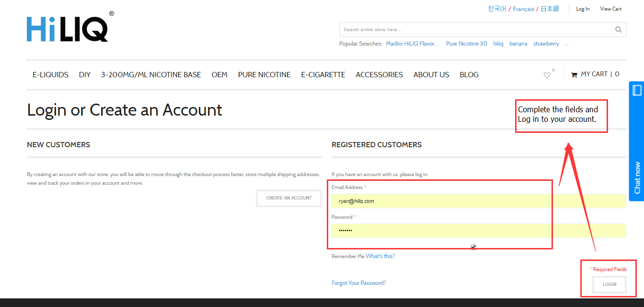Click strawberry popular search link
Screen dimensions: 644x307
[x=546, y=44]
